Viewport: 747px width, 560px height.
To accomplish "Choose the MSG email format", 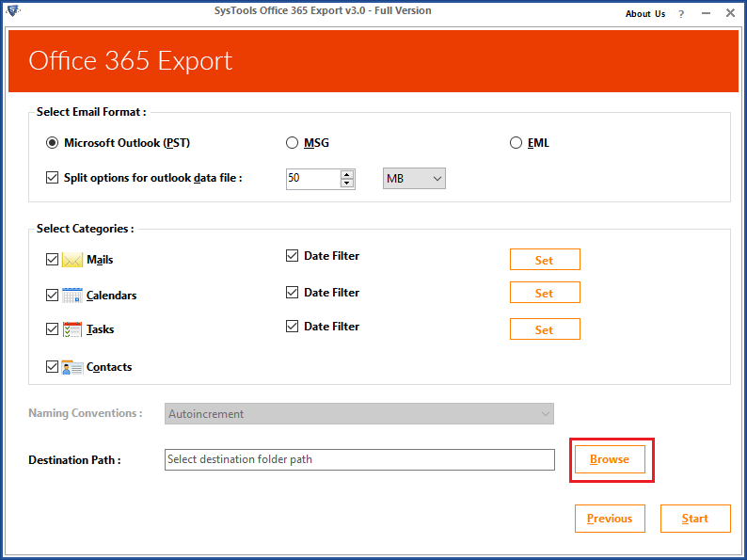I will [x=292, y=143].
